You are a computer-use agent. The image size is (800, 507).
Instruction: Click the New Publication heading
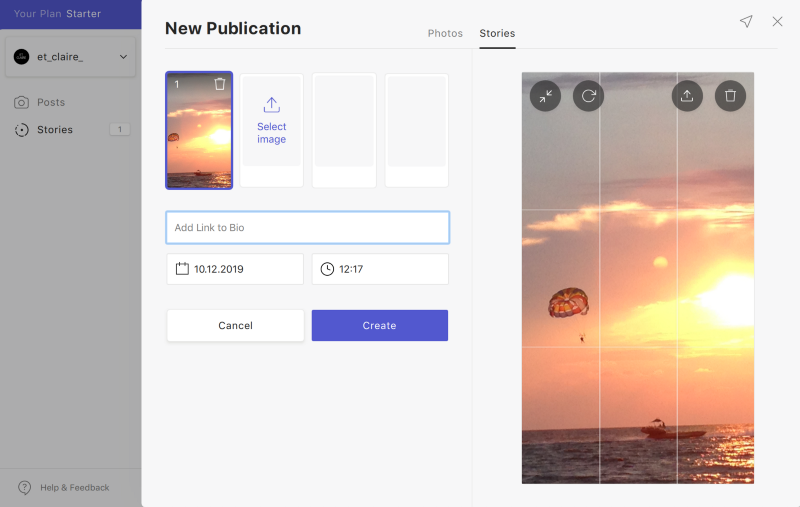click(x=233, y=28)
